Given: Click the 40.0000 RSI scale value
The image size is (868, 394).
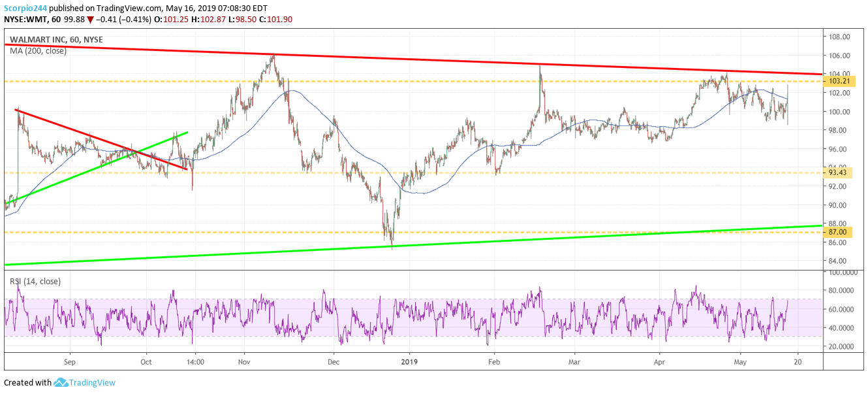Looking at the screenshot, I should pos(843,328).
